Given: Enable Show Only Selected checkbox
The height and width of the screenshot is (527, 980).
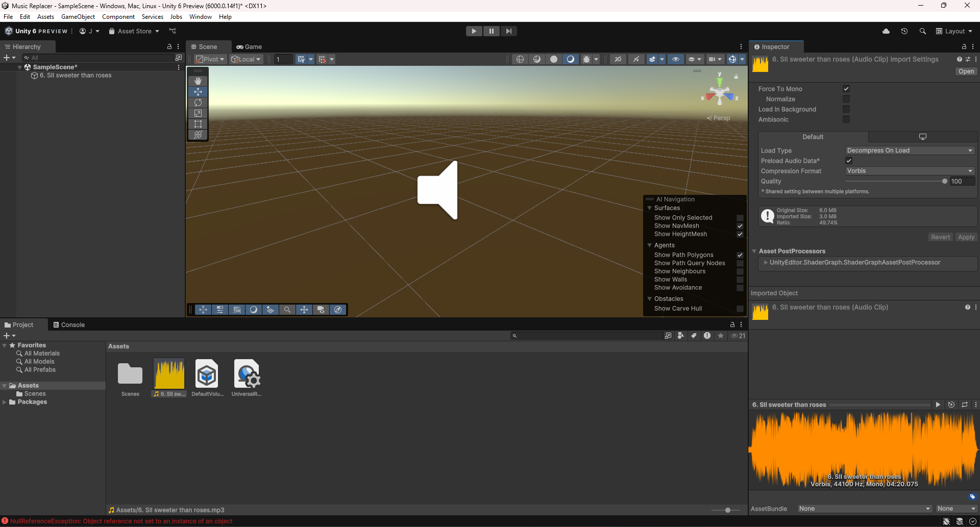Looking at the screenshot, I should click(x=740, y=218).
